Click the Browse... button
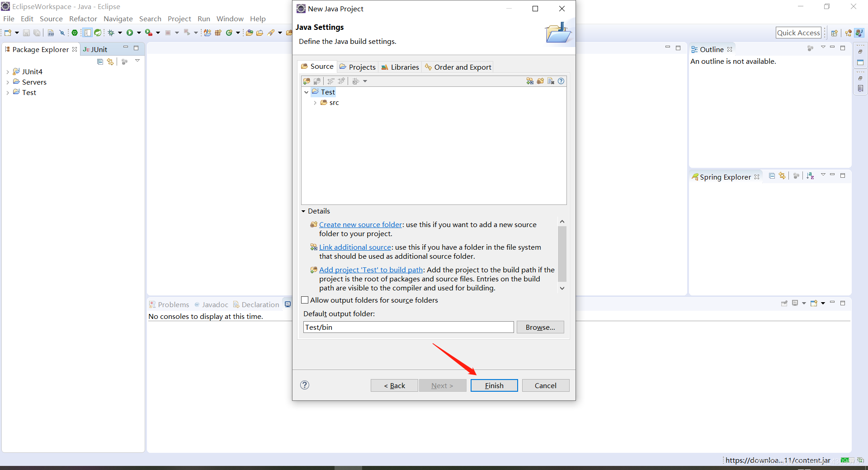Screen dimensions: 868x470 (x=540, y=327)
